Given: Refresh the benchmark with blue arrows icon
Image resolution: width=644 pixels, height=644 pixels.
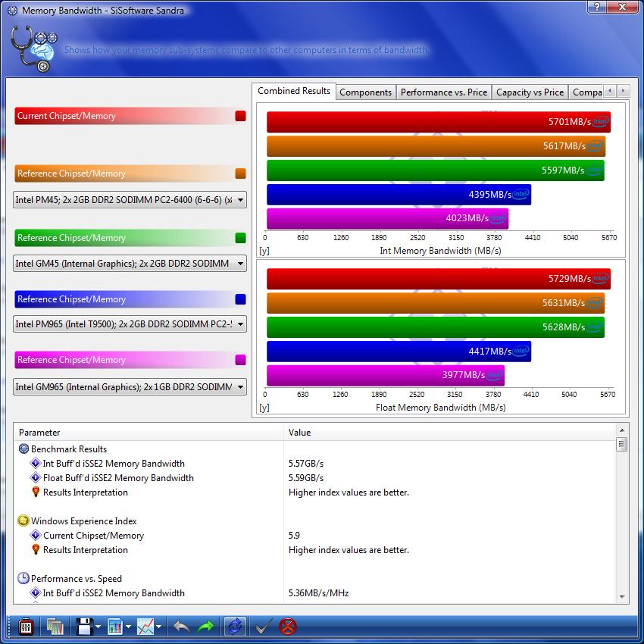Looking at the screenshot, I should (x=235, y=627).
